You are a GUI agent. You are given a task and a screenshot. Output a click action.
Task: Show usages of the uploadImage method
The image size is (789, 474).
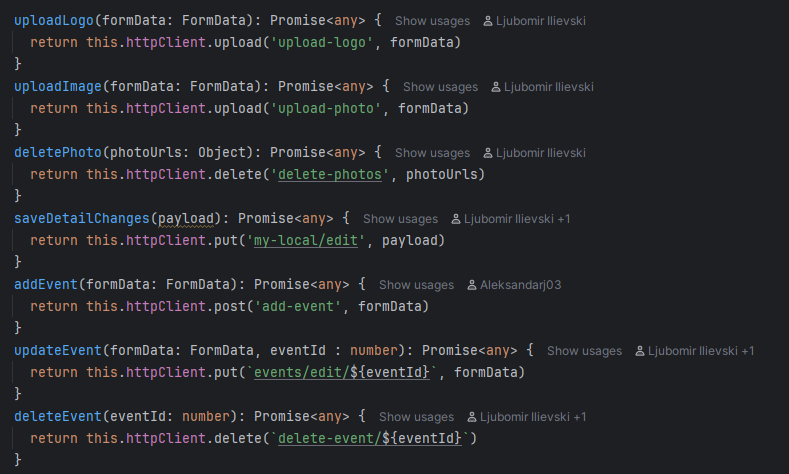[x=440, y=87]
